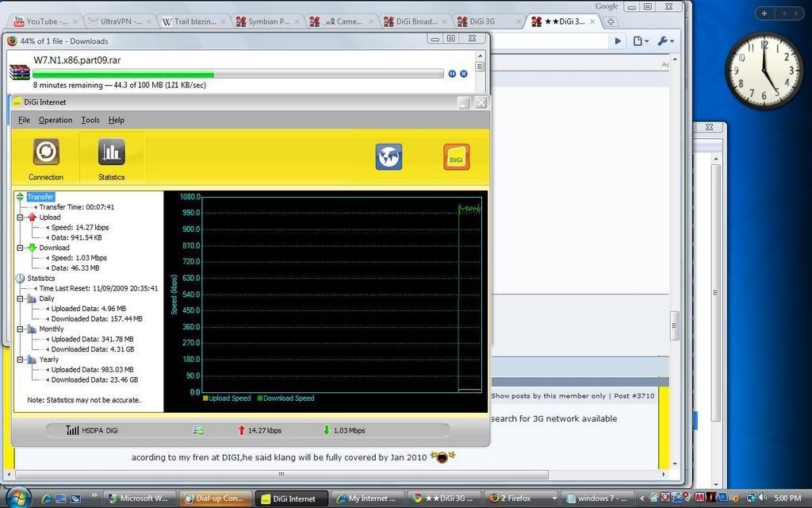The image size is (812, 508).
Task: Select Daily Downloaded Data: 157.44 MB row
Action: pyautogui.click(x=97, y=319)
